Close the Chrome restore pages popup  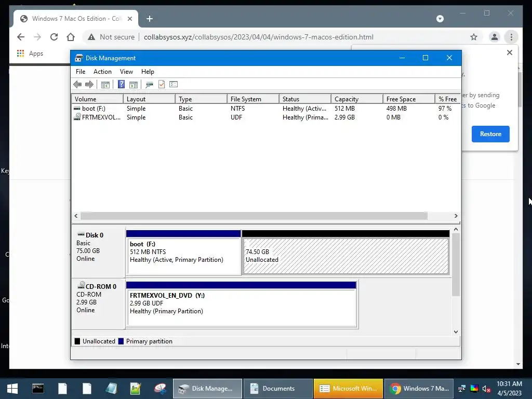[510, 52]
